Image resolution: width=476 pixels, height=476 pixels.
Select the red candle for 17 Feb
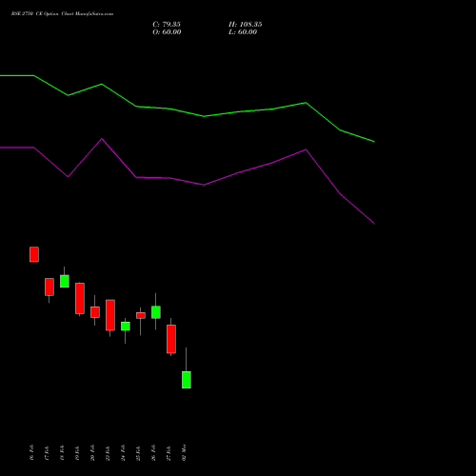(x=50, y=287)
